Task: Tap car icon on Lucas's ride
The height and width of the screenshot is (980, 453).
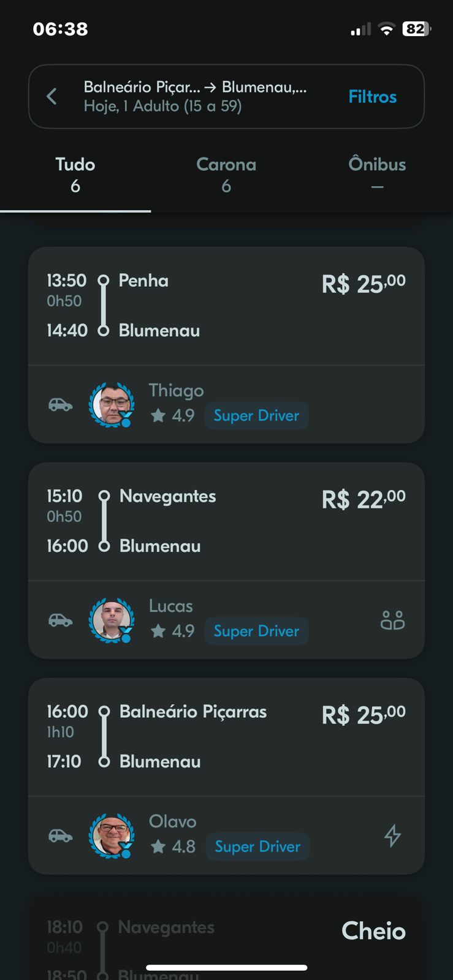Action: [x=61, y=620]
